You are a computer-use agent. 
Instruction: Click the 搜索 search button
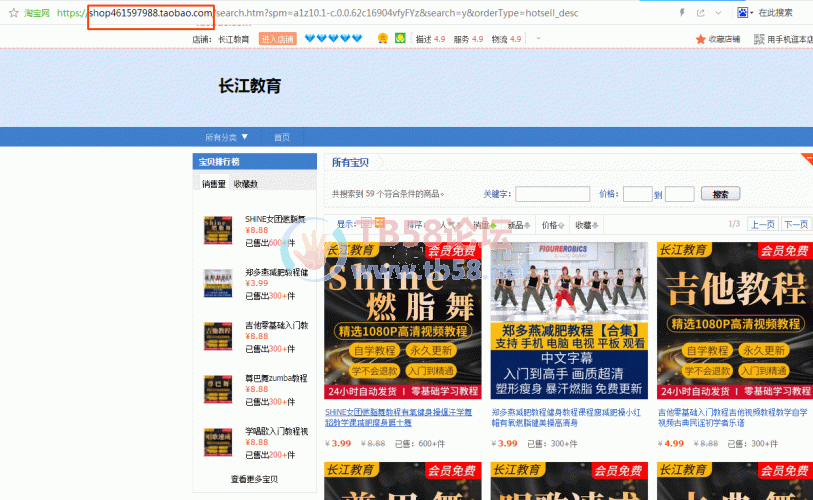tap(720, 194)
